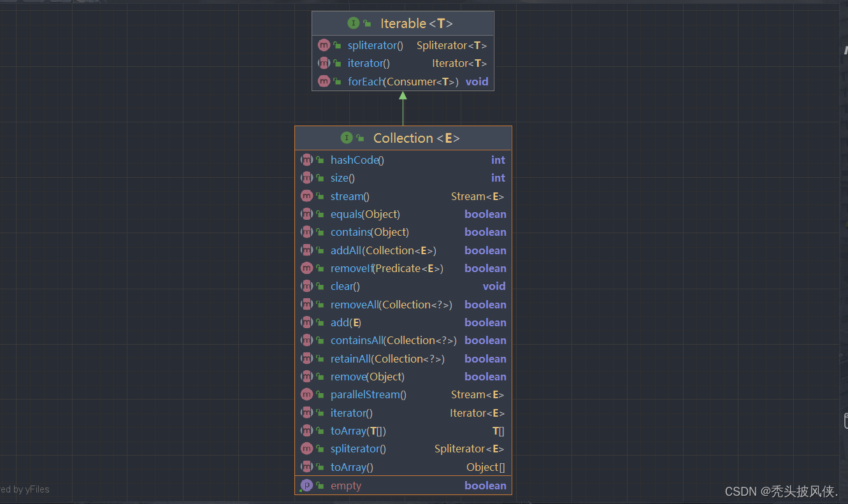Image resolution: width=848 pixels, height=504 pixels.
Task: Select the clear() method name
Action: click(345, 286)
